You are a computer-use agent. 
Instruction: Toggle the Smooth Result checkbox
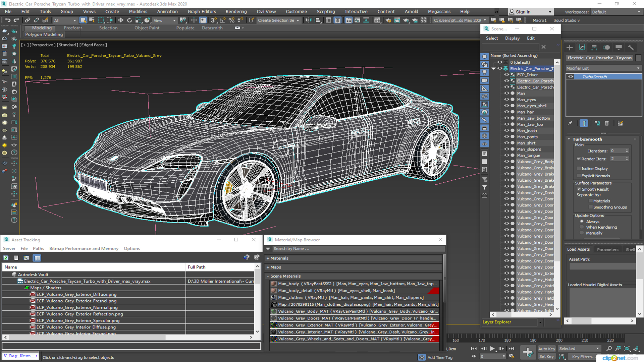click(579, 189)
